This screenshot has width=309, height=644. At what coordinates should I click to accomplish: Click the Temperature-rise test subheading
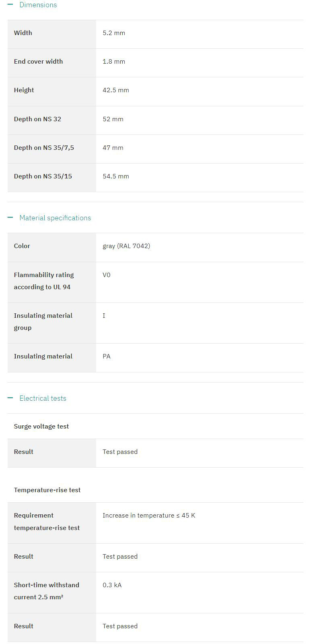click(x=47, y=490)
